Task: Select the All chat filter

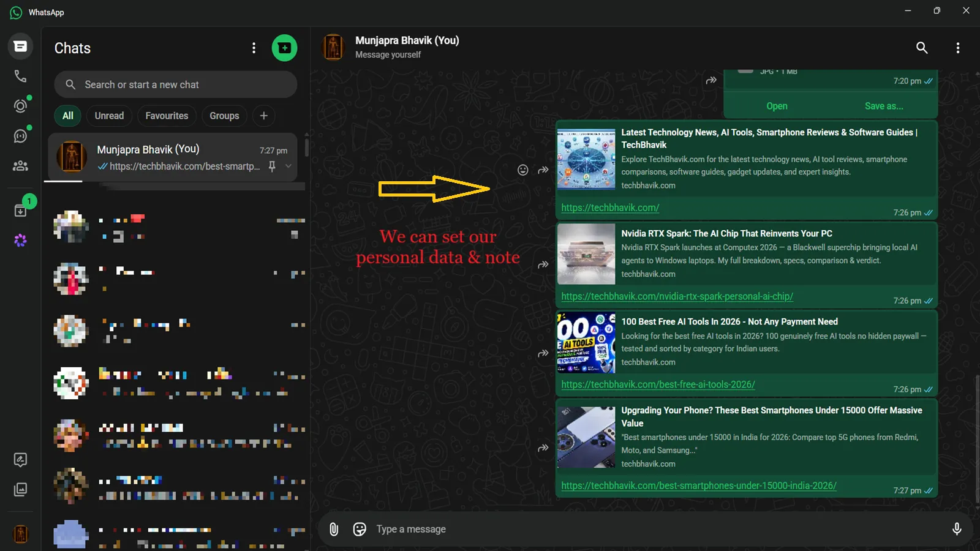Action: [x=68, y=116]
